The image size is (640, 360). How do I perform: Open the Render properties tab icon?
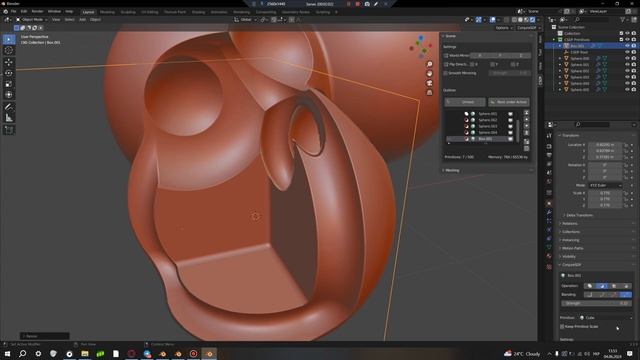click(549, 146)
